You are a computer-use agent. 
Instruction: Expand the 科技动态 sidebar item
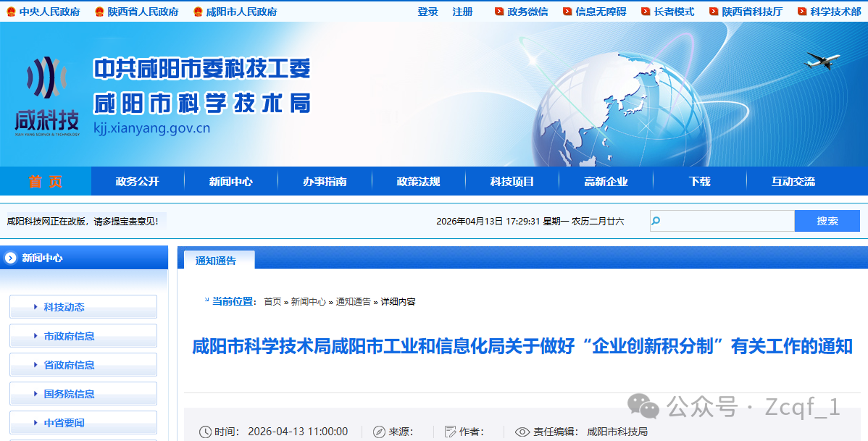click(83, 307)
